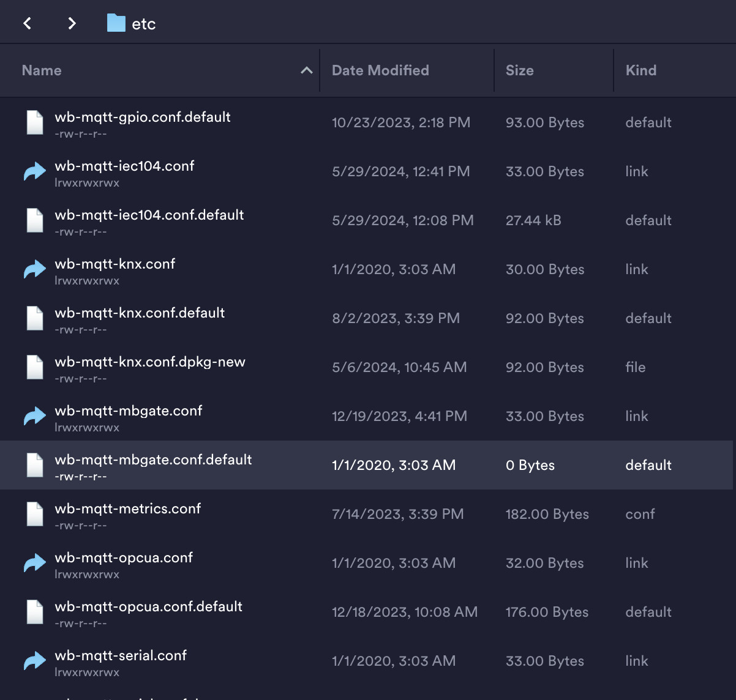Sort by the Name column header
Screen dimensions: 736x700
[x=42, y=70]
